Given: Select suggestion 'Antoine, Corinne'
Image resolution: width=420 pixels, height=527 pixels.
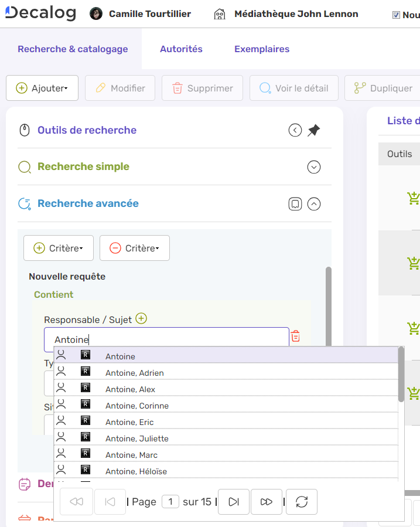Looking at the screenshot, I should (x=226, y=404).
